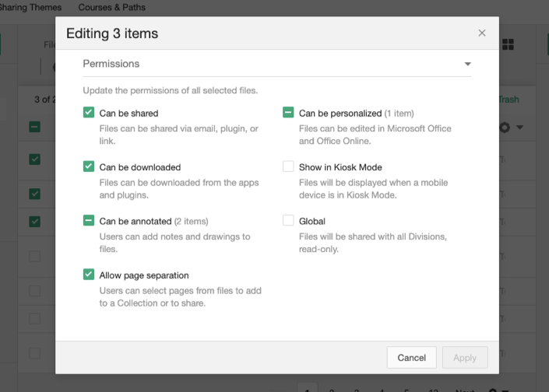
Task: Open the Sharing Themes tab
Action: pyautogui.click(x=30, y=7)
